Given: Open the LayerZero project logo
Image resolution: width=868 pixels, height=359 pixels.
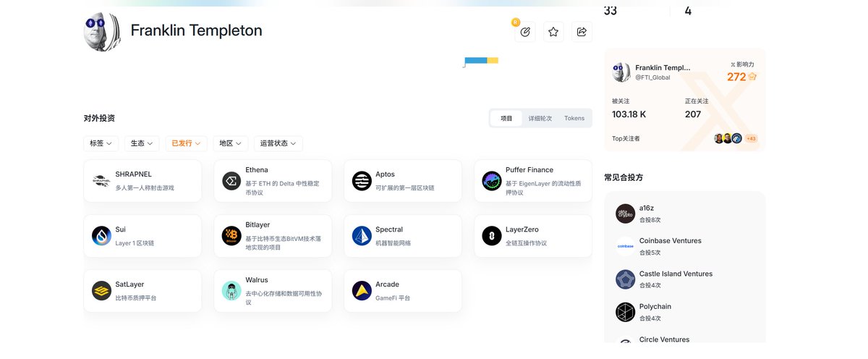Looking at the screenshot, I should (x=492, y=236).
